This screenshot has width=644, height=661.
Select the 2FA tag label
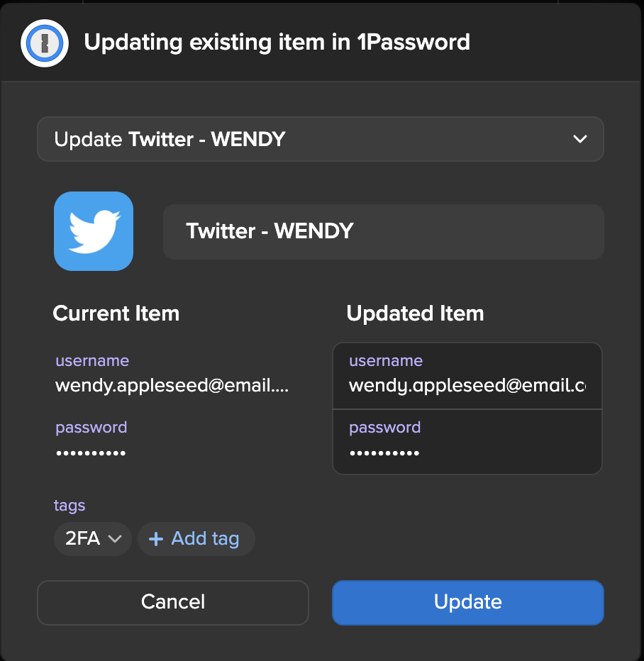tap(82, 539)
